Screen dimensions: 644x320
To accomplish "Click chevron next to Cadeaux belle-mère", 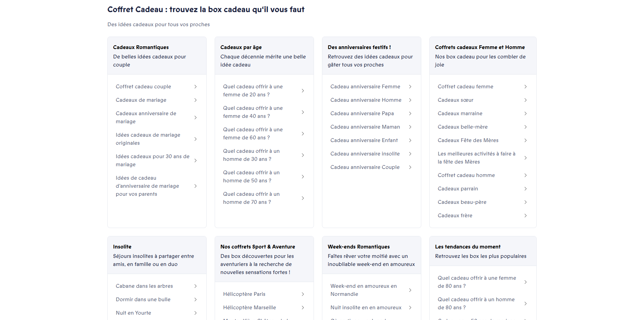I will [x=526, y=127].
